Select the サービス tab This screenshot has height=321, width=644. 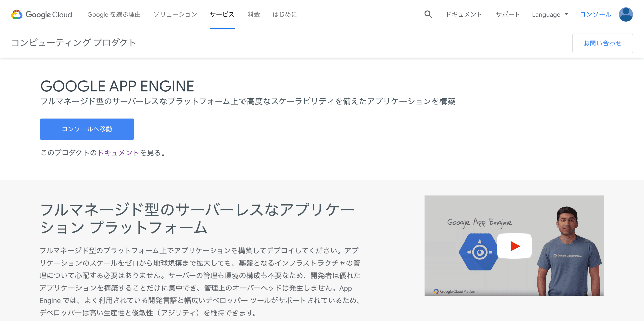pos(222,14)
